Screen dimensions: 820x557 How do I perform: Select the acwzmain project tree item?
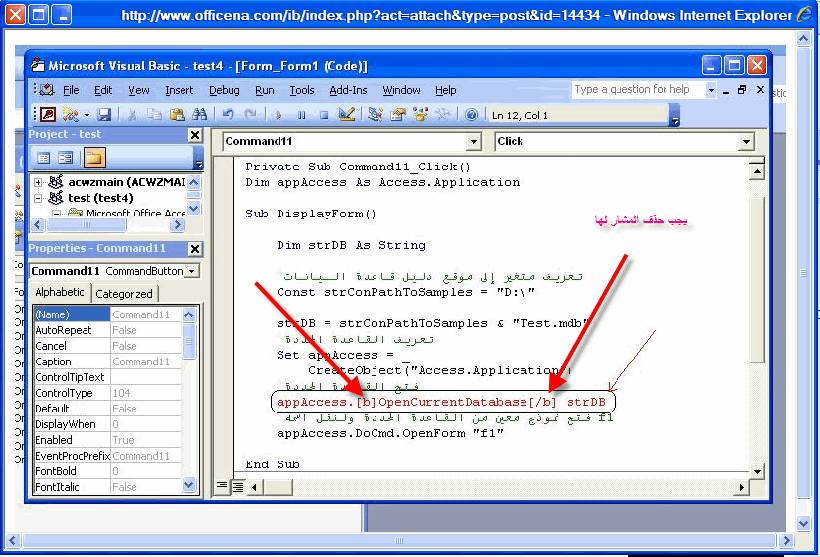tap(126, 182)
